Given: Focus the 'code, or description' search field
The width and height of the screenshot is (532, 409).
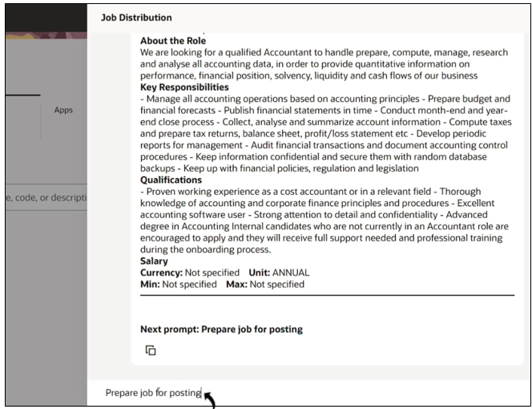Looking at the screenshot, I should point(46,197).
